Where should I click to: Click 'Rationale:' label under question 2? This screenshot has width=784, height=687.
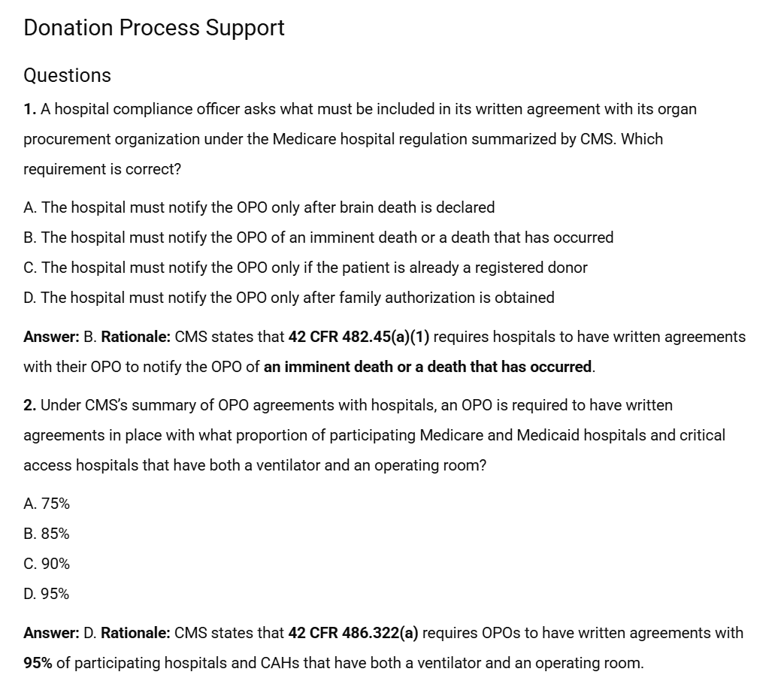(135, 633)
